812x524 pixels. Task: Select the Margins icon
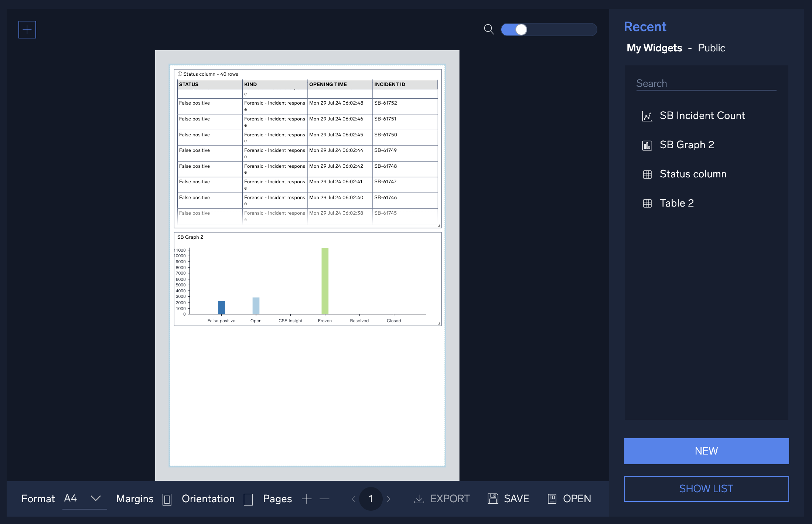(x=167, y=499)
